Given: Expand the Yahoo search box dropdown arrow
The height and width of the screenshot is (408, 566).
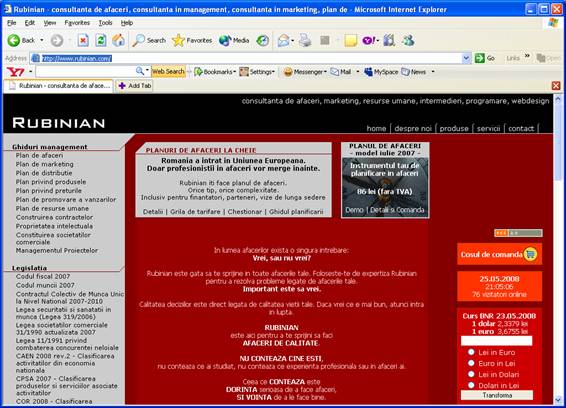Looking at the screenshot, I should (147, 70).
